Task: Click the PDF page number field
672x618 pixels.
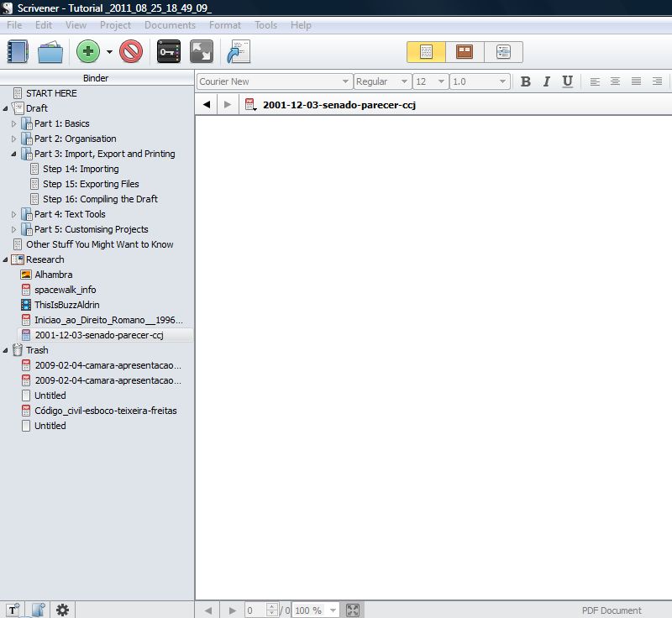Action: 256,610
